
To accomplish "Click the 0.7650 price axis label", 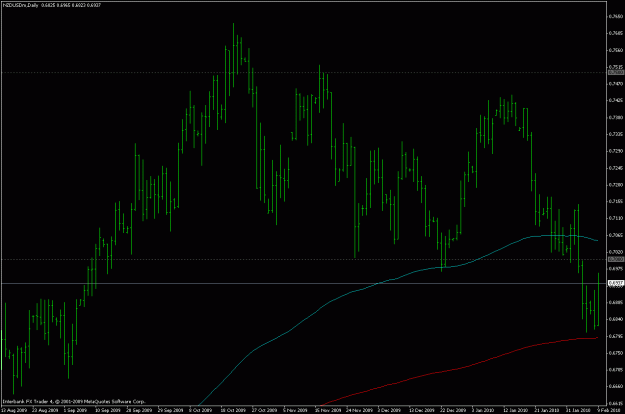I will click(616, 16).
